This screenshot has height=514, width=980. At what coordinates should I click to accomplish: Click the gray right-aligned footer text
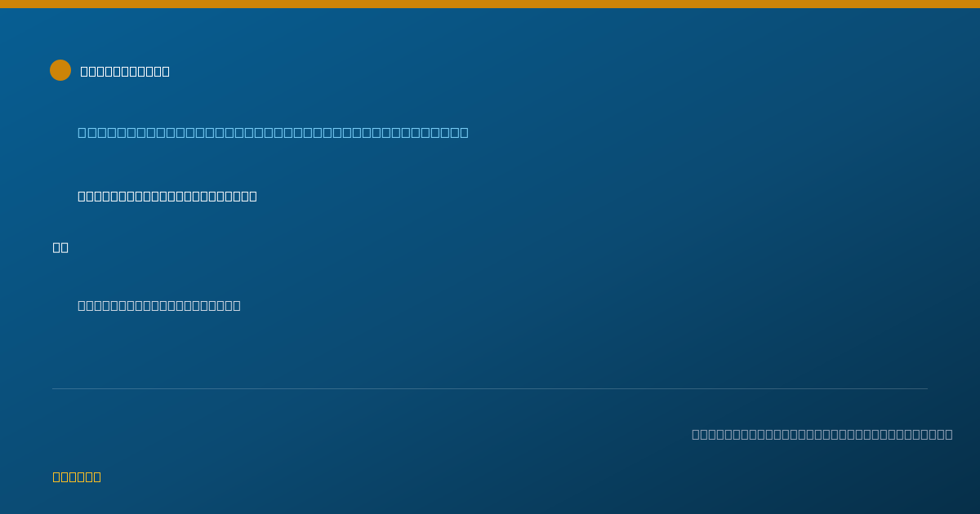click(x=822, y=434)
